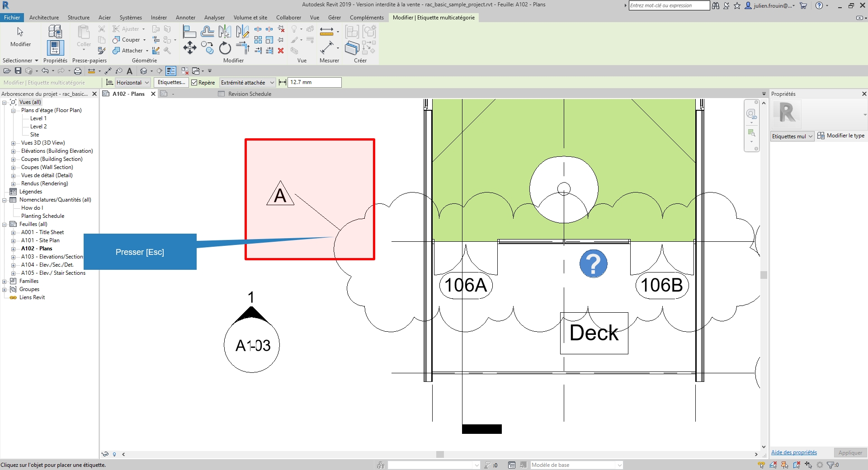
Task: Click the Save icon in quick access toolbar
Action: [18, 71]
